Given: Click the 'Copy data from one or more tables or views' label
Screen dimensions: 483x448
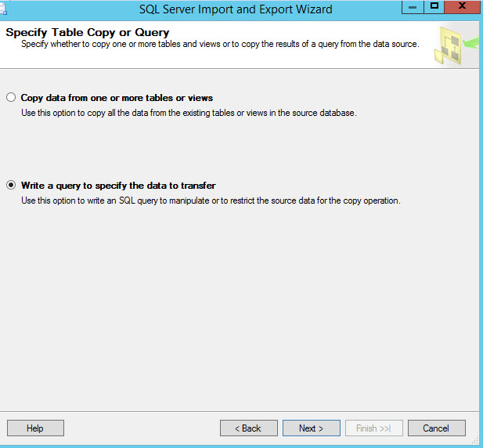Looking at the screenshot, I should [x=117, y=98].
